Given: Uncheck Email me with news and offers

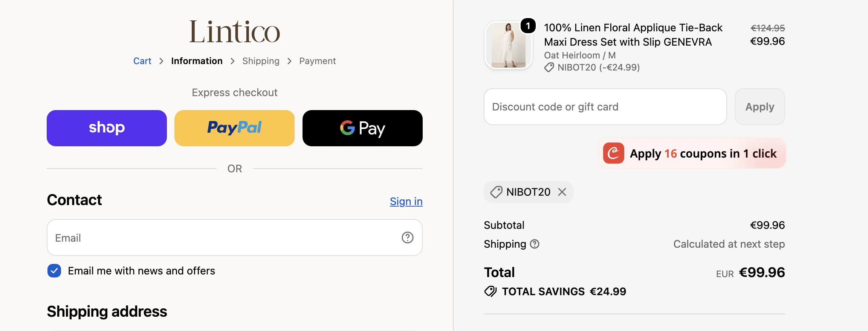Looking at the screenshot, I should click(54, 271).
